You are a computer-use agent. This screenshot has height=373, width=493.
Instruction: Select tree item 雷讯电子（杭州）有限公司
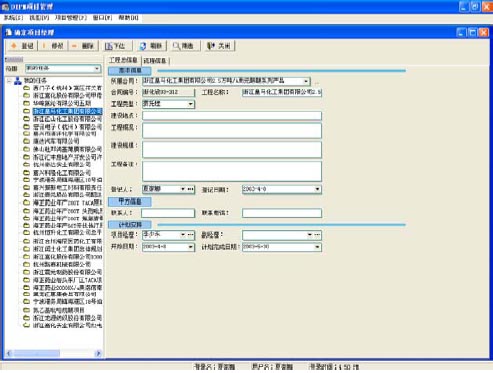tap(67, 127)
